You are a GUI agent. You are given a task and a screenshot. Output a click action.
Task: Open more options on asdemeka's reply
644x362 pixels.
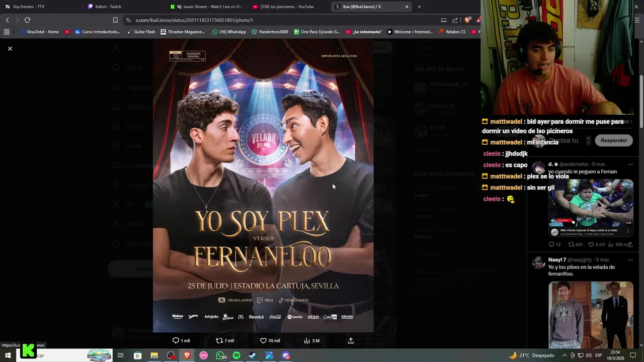(630, 164)
